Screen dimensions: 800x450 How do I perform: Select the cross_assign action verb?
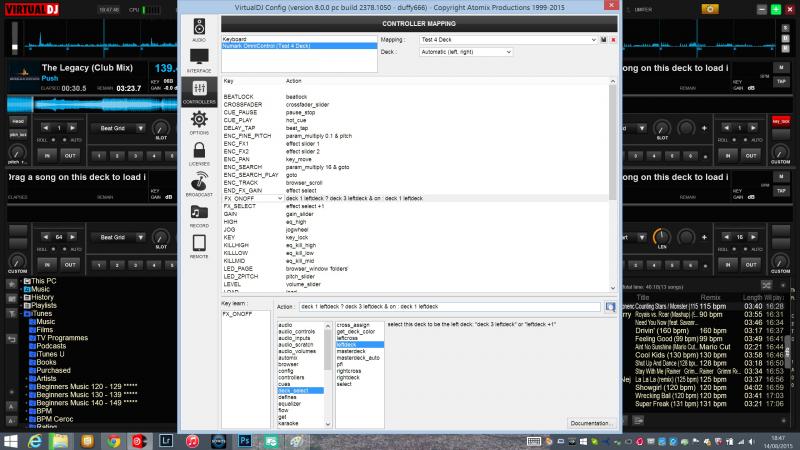pyautogui.click(x=360, y=325)
